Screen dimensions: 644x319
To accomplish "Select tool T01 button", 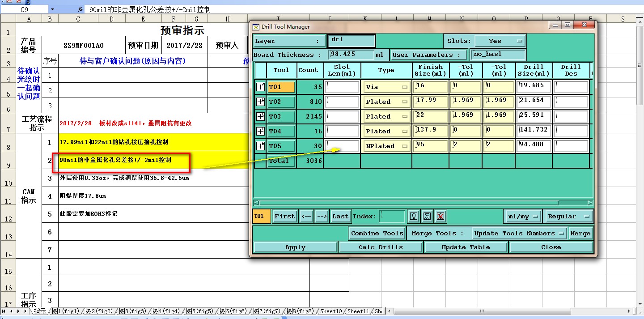I will tap(281, 87).
